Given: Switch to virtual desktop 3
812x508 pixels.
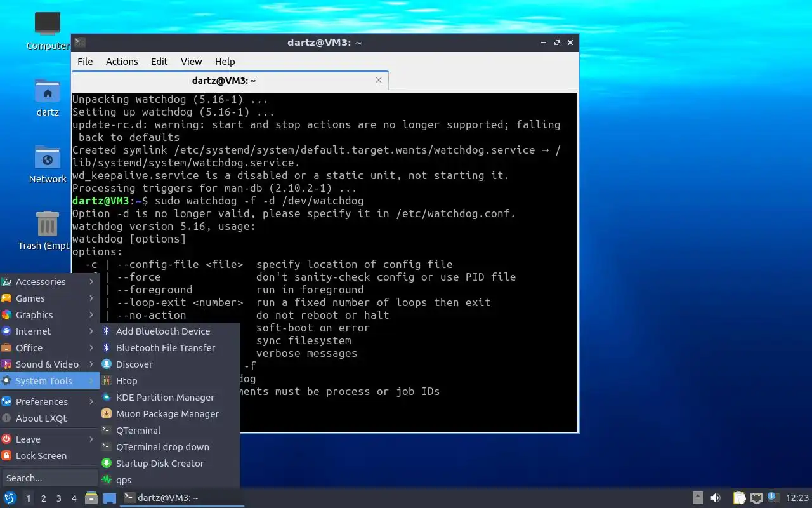Looking at the screenshot, I should [x=59, y=498].
